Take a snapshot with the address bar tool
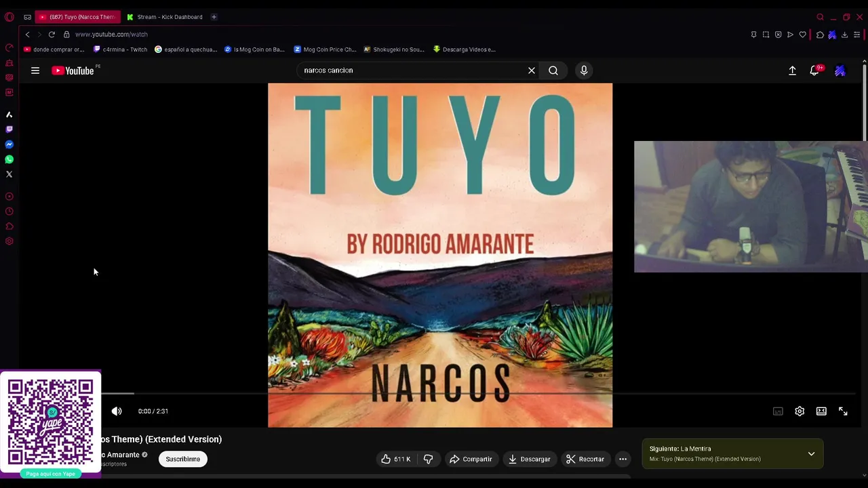This screenshot has width=868, height=488. 766,35
